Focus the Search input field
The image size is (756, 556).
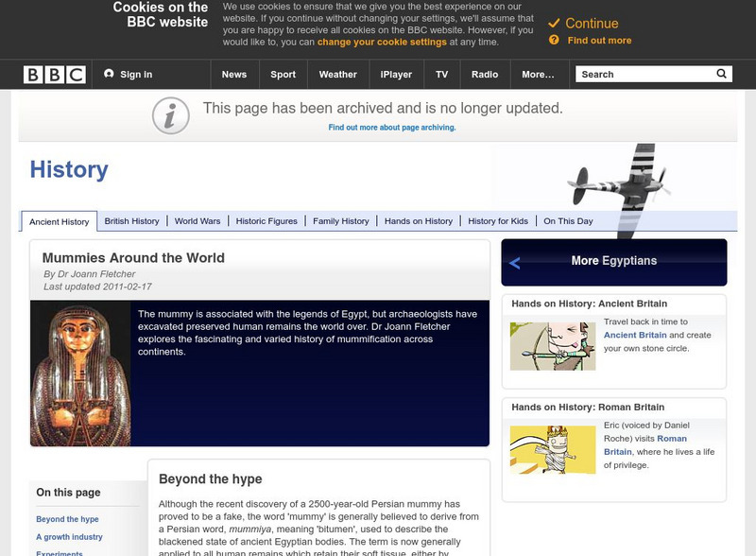[x=646, y=75]
